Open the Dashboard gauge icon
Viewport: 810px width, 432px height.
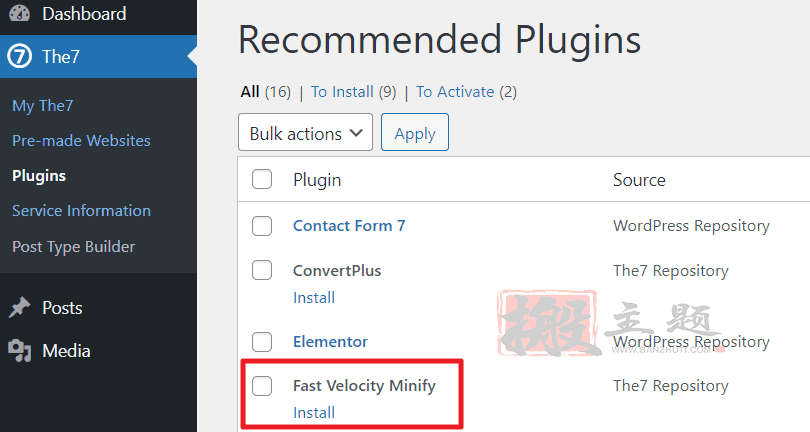tap(20, 13)
